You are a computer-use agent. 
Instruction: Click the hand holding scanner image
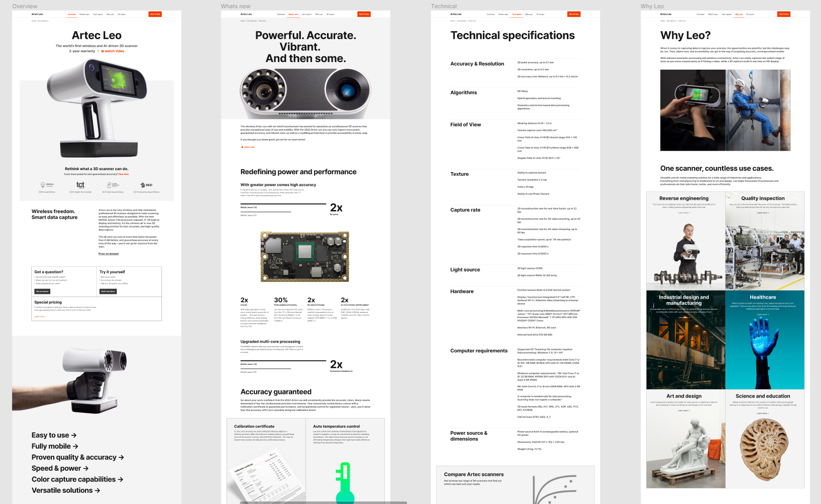click(x=69, y=382)
